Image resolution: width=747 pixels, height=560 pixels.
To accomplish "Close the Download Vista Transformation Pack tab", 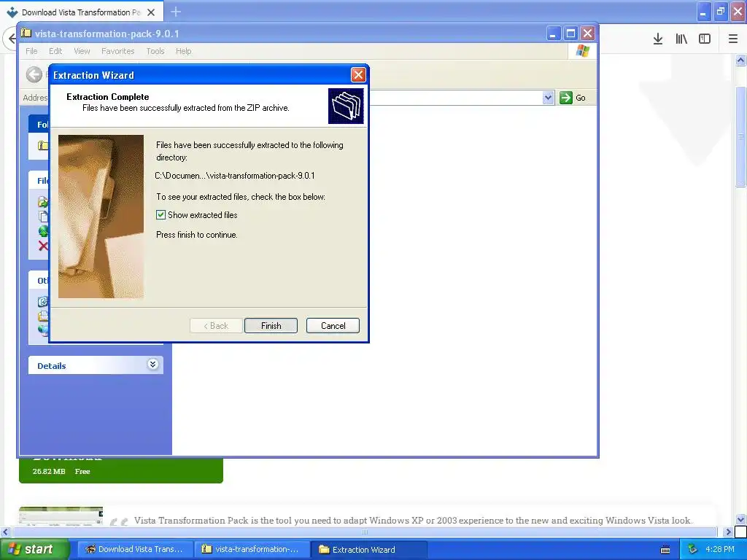I will coord(151,12).
